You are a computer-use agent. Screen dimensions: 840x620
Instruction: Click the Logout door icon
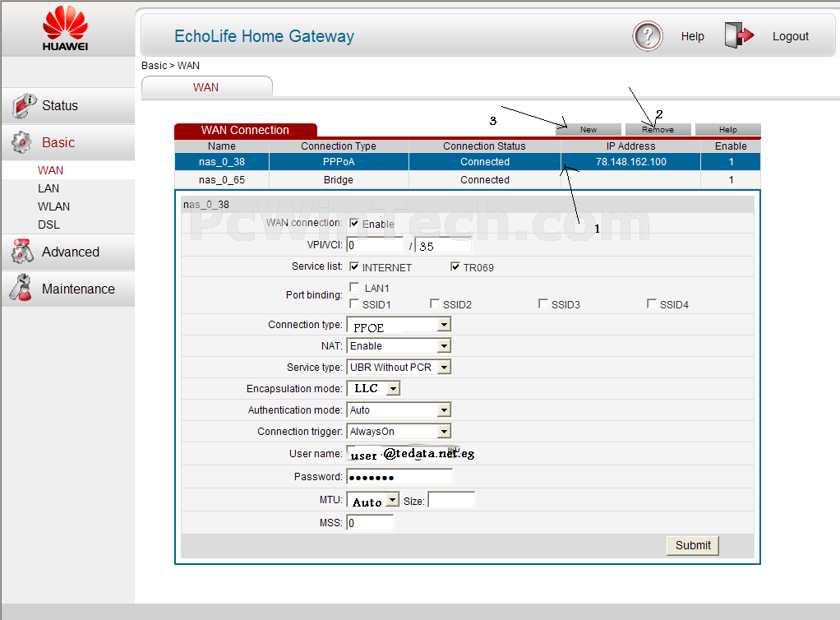pos(738,36)
